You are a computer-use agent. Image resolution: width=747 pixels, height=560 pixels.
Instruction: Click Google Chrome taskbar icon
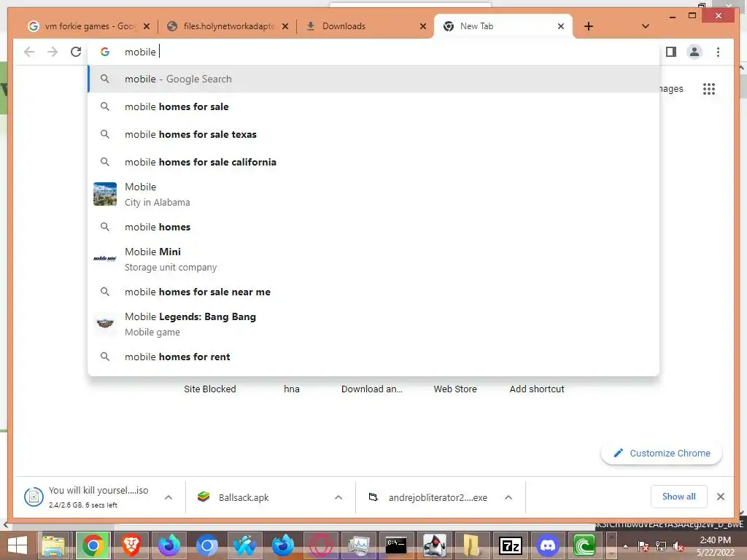point(93,545)
